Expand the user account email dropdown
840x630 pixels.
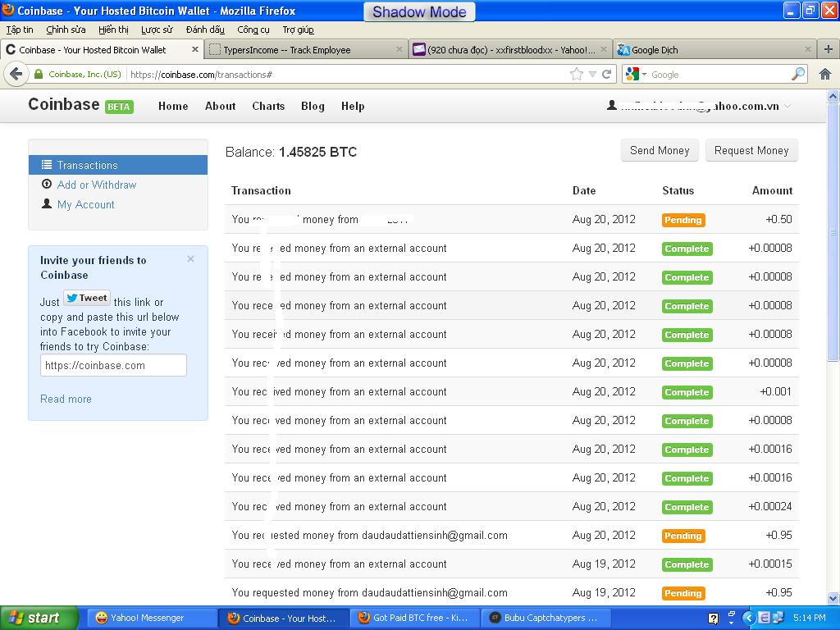tap(787, 106)
